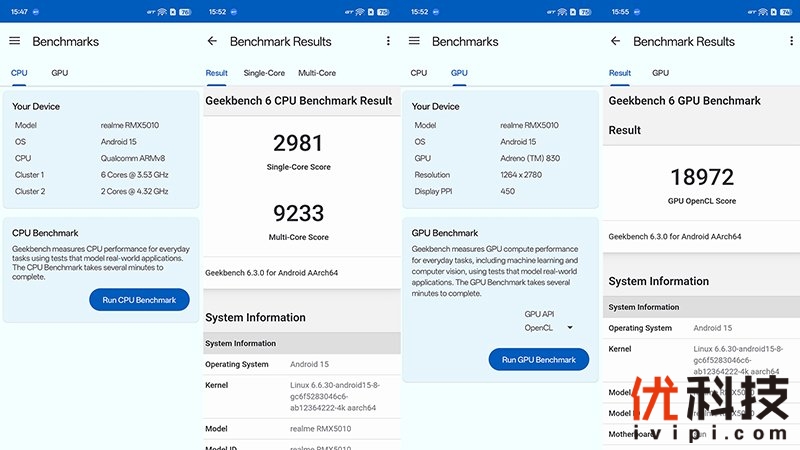Go back from the GPU Benchmark Results screen
The width and height of the screenshot is (800, 450).
click(x=615, y=41)
